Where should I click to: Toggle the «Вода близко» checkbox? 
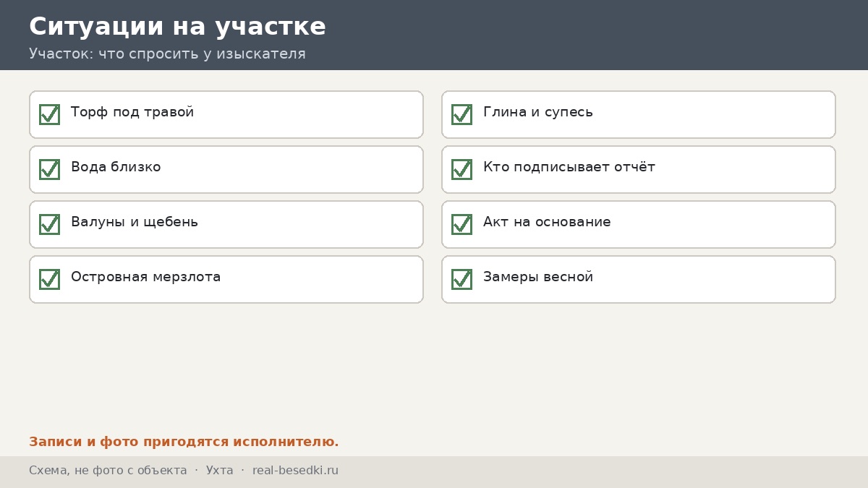(x=49, y=169)
